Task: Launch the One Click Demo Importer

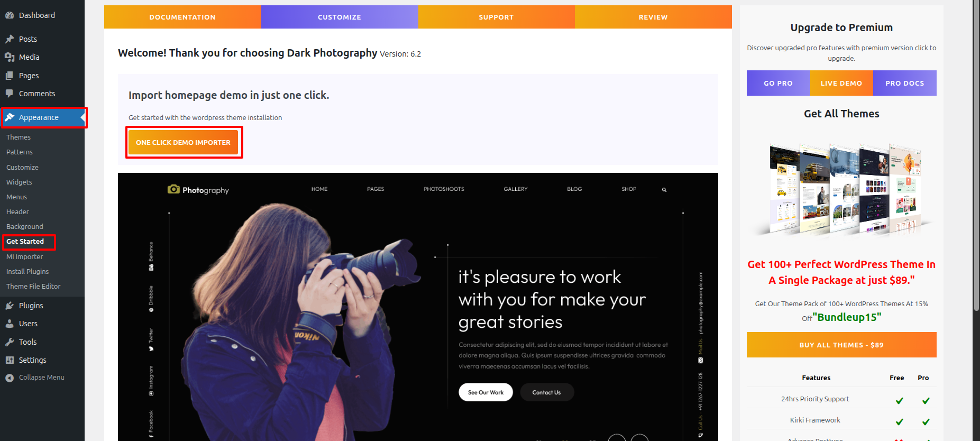Action: click(184, 142)
